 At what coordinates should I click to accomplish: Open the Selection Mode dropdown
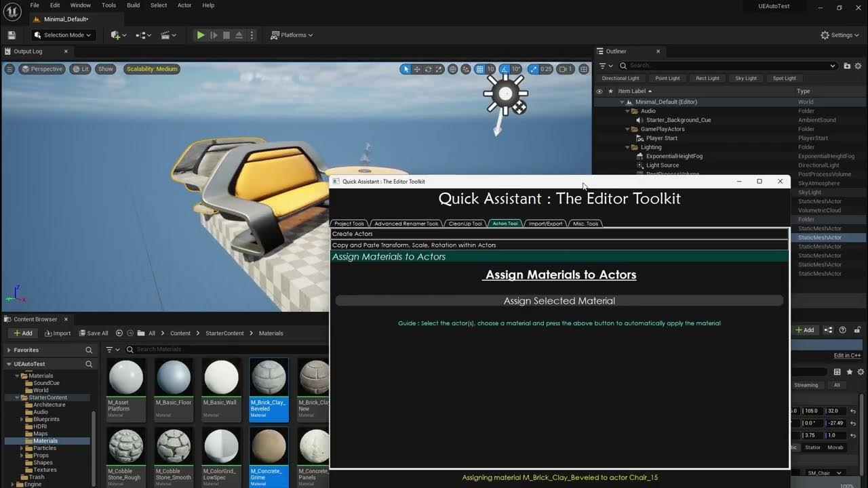64,35
